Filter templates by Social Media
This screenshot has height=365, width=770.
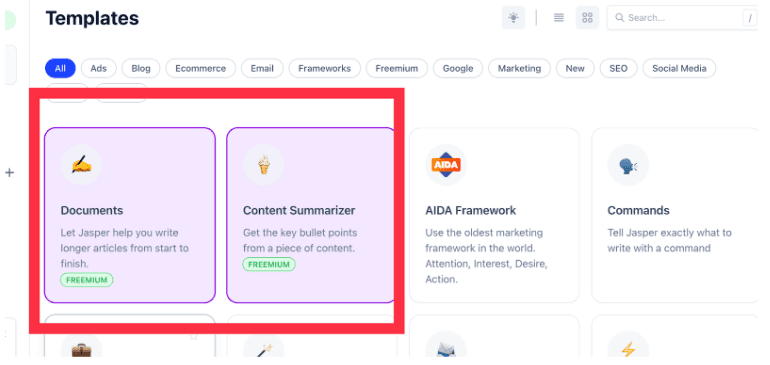[x=679, y=68]
